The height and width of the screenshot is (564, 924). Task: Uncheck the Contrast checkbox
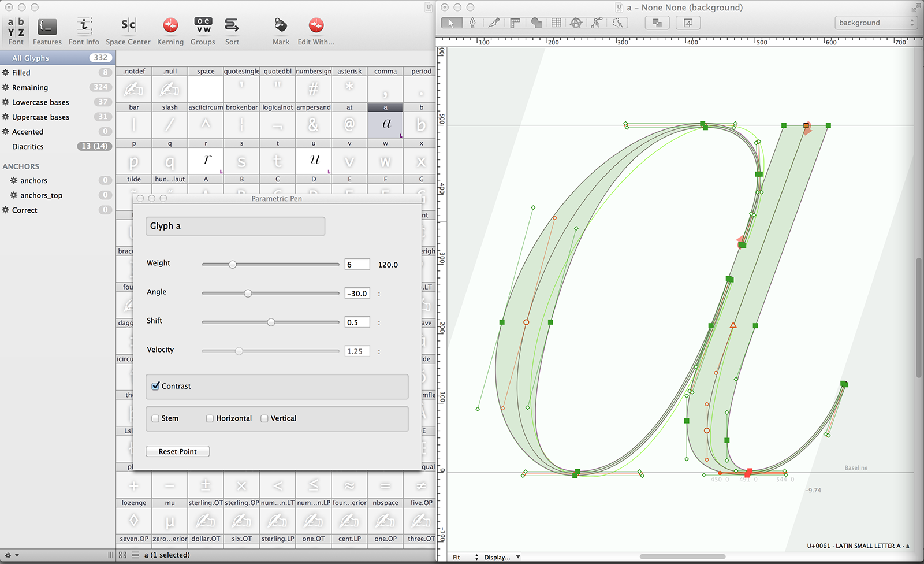(x=156, y=386)
